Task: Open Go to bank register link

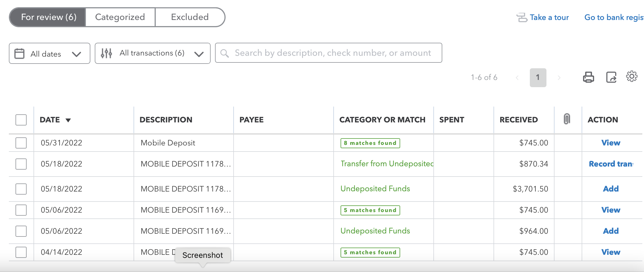Action: tap(614, 17)
